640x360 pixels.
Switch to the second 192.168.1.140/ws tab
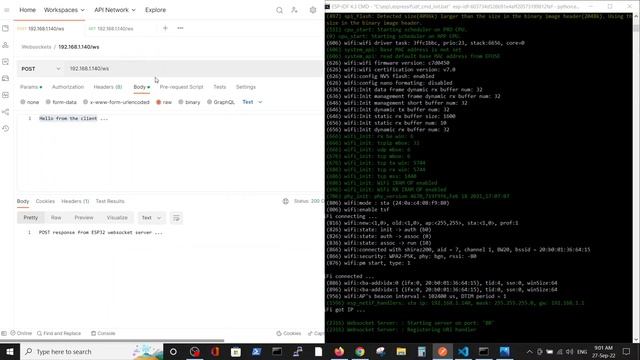coord(111,29)
